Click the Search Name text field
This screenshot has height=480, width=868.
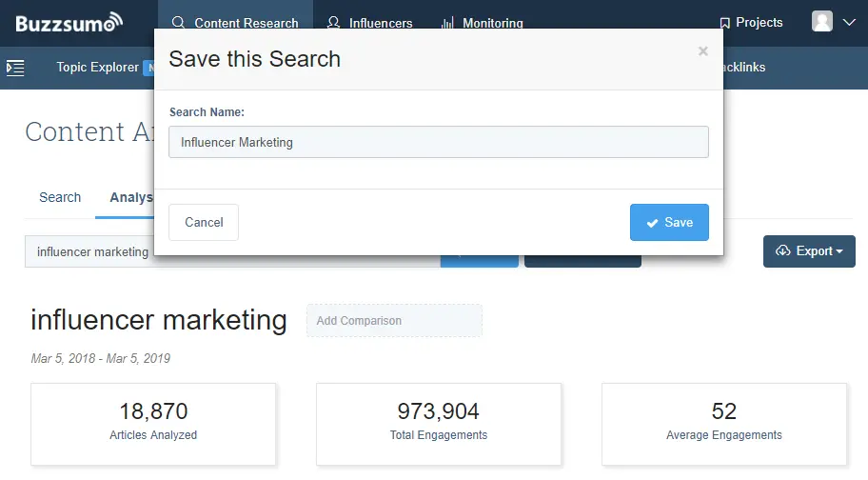(439, 142)
